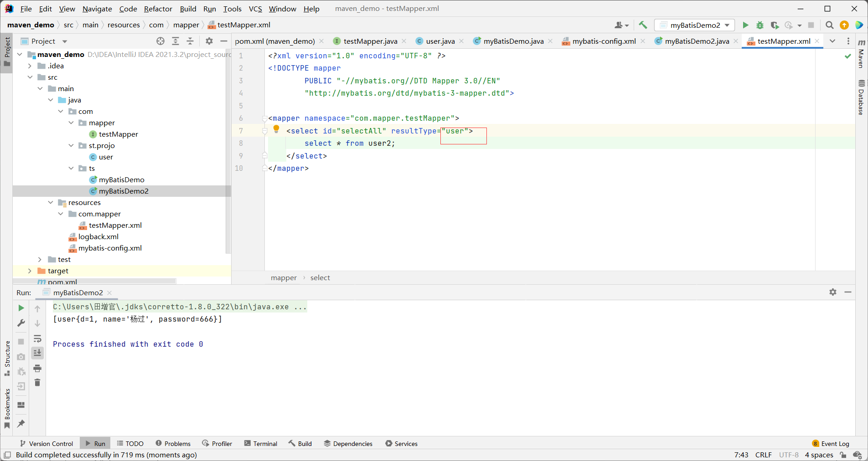This screenshot has width=868, height=461.
Task: Collapse All icon in Project panel
Action: coord(190,41)
